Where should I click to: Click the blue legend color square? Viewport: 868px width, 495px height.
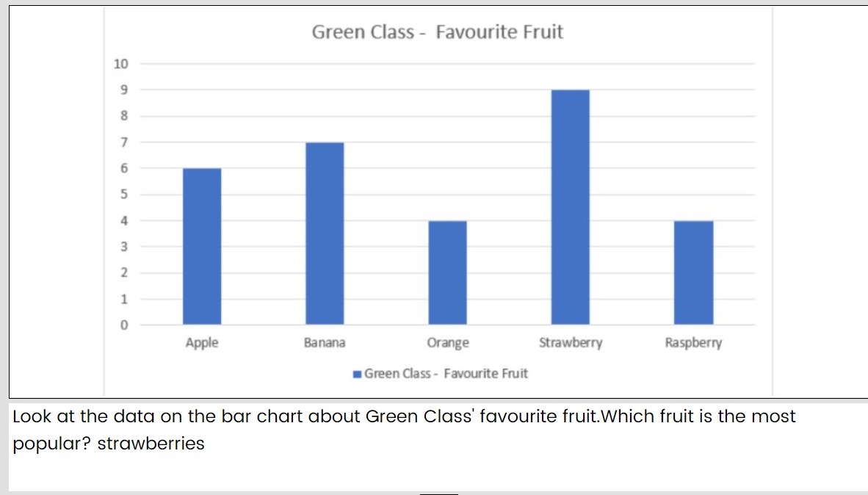(x=357, y=375)
